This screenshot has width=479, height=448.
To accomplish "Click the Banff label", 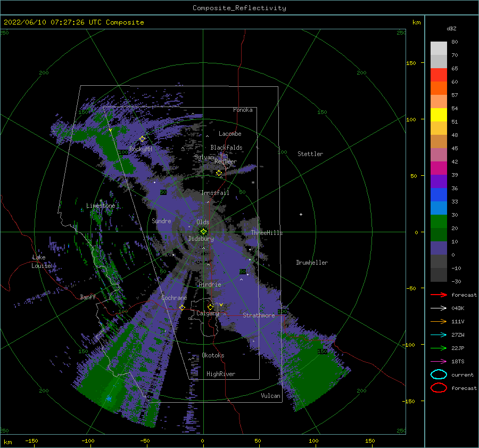I will point(88,297).
